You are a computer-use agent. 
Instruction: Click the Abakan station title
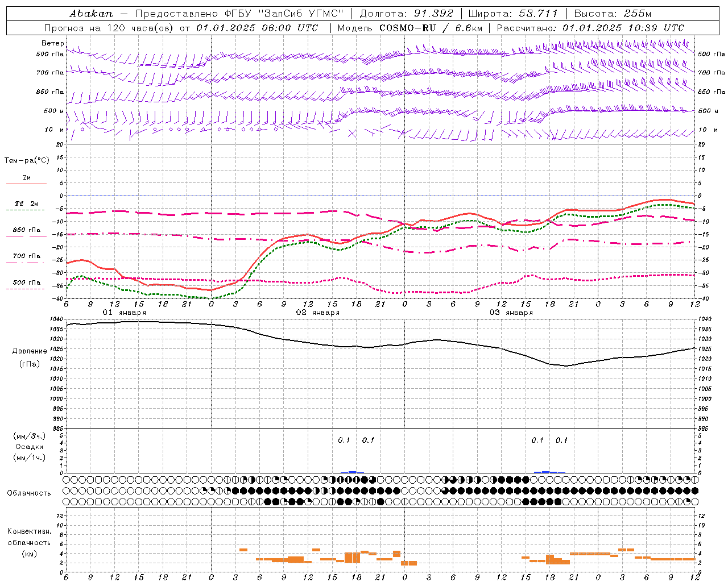pyautogui.click(x=91, y=14)
